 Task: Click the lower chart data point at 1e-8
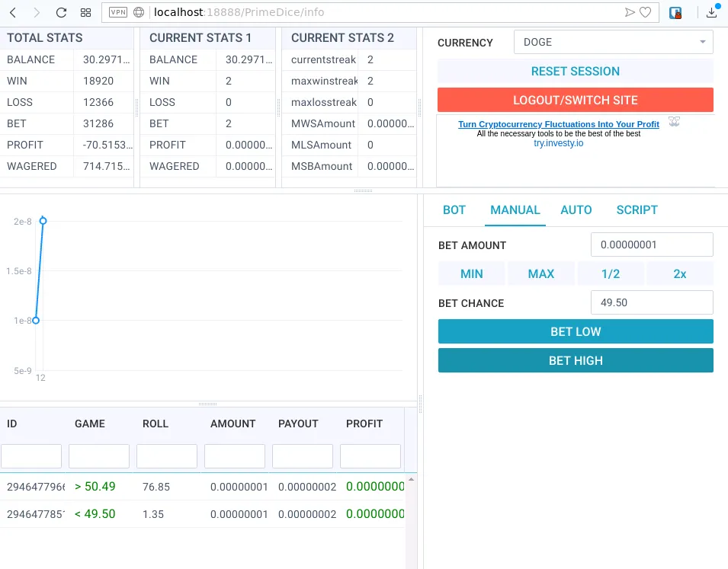[x=36, y=320]
